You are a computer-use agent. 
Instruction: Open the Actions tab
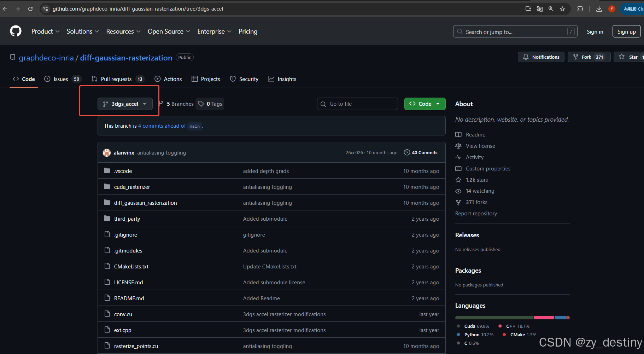point(168,79)
